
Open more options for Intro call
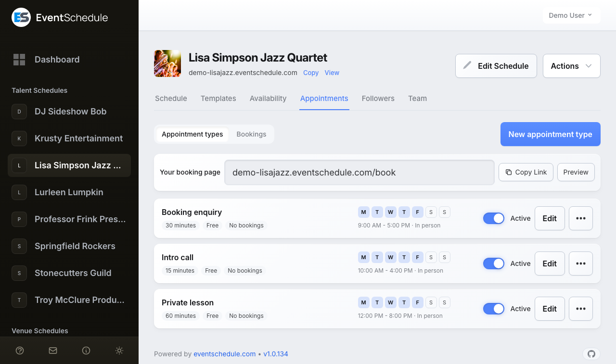[581, 264]
